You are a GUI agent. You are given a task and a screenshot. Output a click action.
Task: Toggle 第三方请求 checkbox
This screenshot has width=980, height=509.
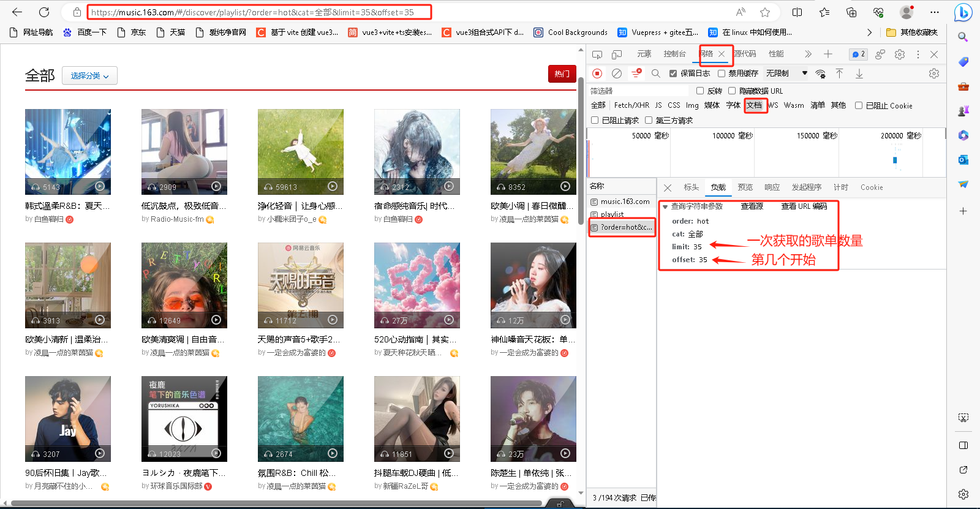click(x=649, y=120)
